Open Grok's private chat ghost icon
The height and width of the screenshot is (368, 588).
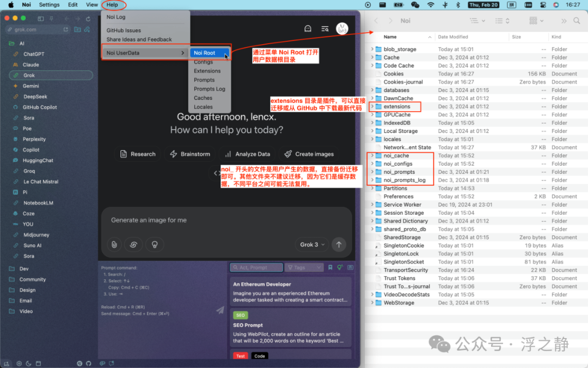coord(308,28)
